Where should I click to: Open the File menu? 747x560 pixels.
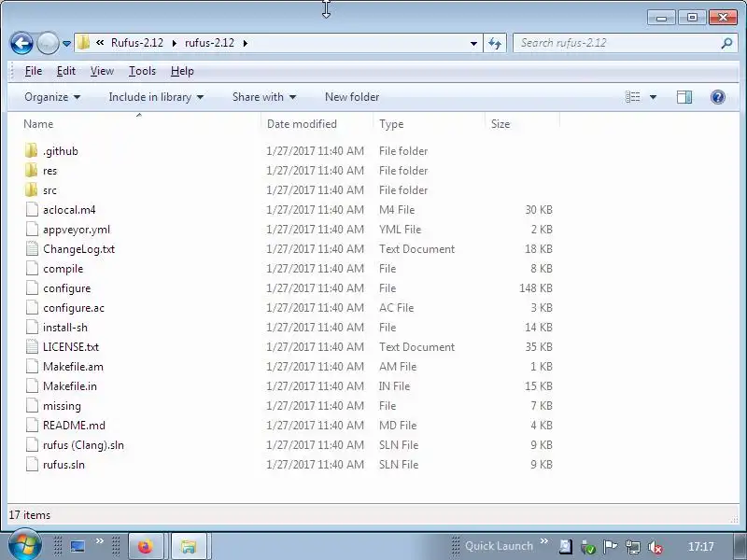[x=34, y=71]
